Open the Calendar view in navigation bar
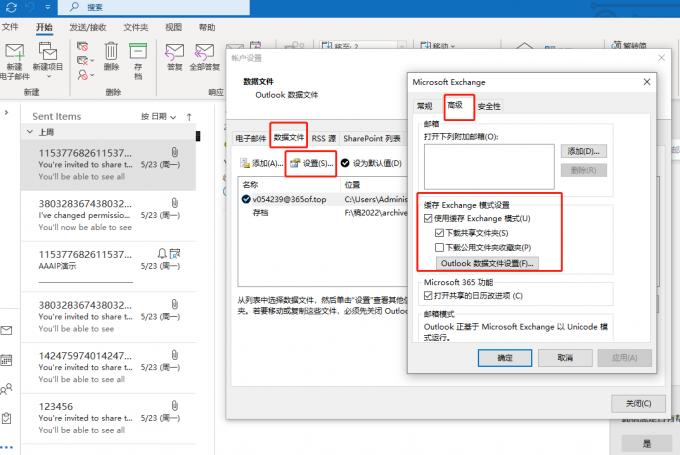680x455 pixels. point(6,360)
